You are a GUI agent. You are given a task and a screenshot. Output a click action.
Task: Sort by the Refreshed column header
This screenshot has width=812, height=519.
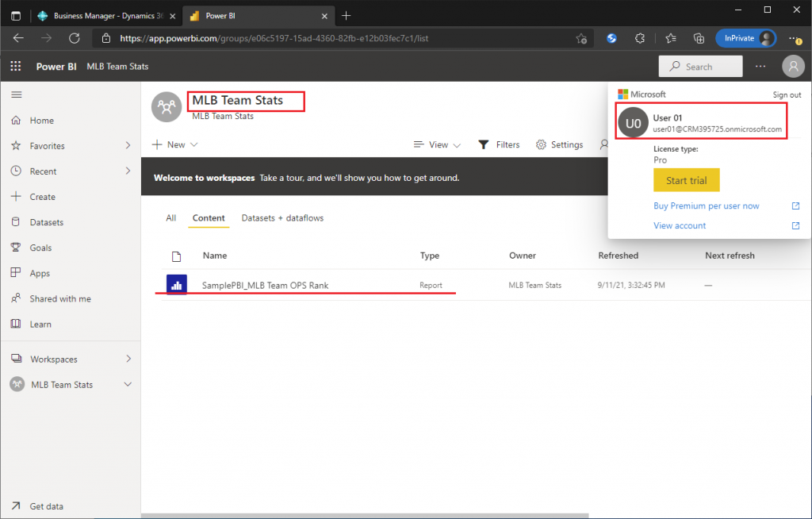(618, 256)
